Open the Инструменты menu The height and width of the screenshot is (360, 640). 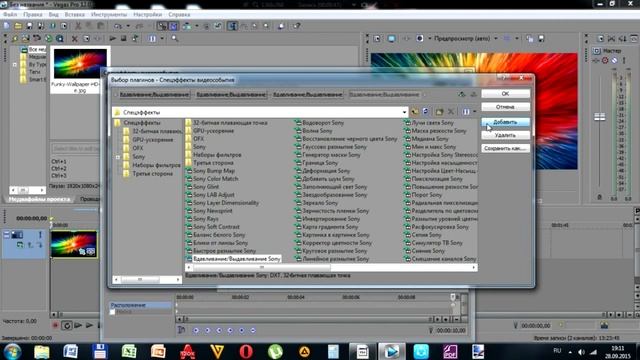pyautogui.click(x=109, y=14)
